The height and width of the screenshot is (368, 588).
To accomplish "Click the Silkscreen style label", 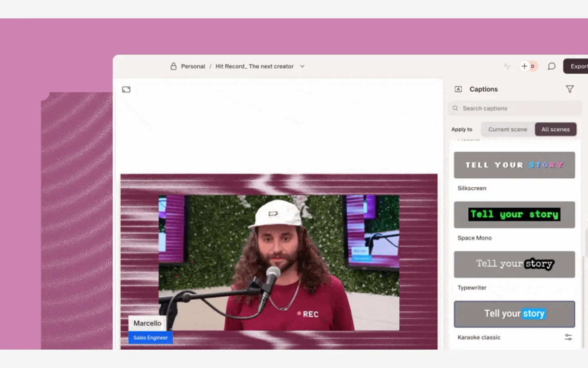I will 472,188.
